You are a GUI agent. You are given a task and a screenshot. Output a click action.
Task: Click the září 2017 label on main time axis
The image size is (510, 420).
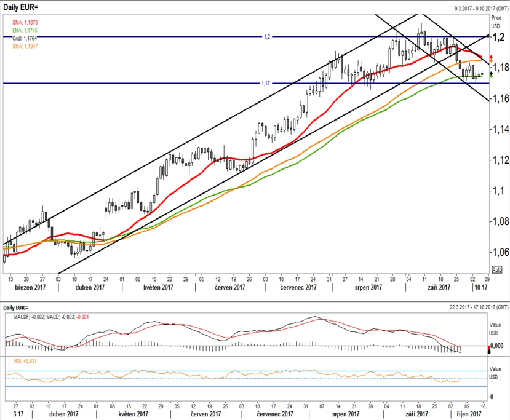[x=439, y=287]
